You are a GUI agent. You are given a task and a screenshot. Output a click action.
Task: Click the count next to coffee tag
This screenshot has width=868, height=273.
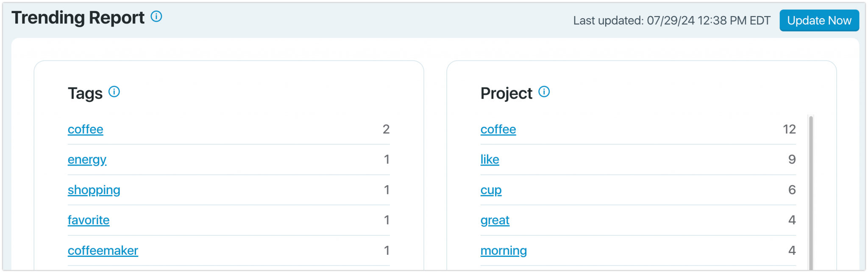(386, 129)
